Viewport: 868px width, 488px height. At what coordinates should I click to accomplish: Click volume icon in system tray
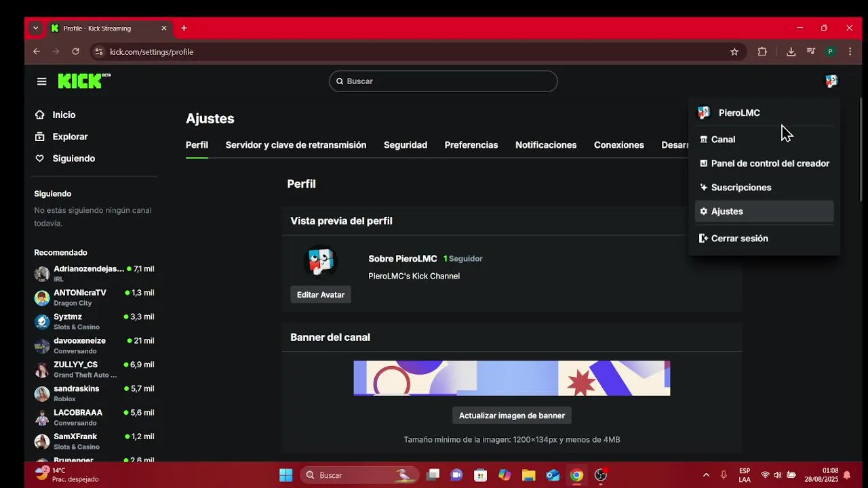pyautogui.click(x=777, y=475)
